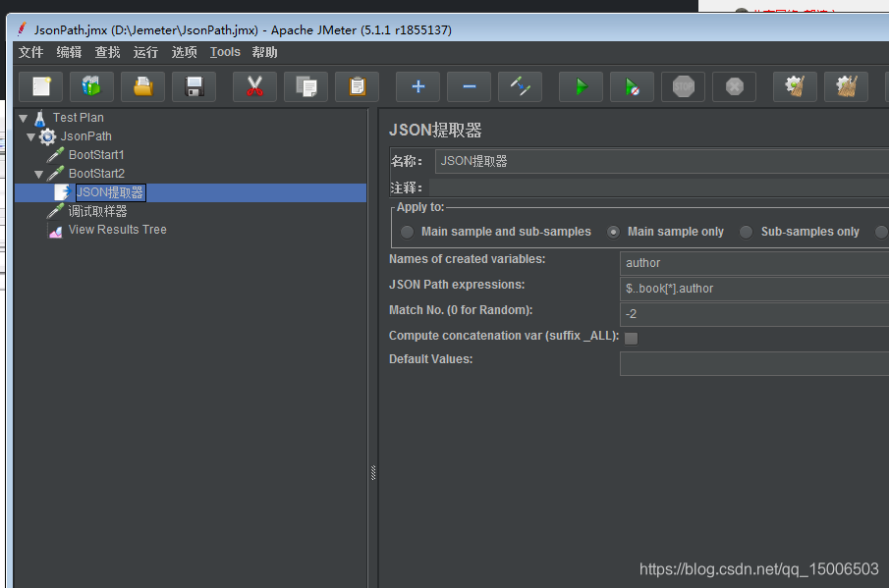Image resolution: width=889 pixels, height=588 pixels.
Task: Select the JsonPath label in tree
Action: [86, 136]
